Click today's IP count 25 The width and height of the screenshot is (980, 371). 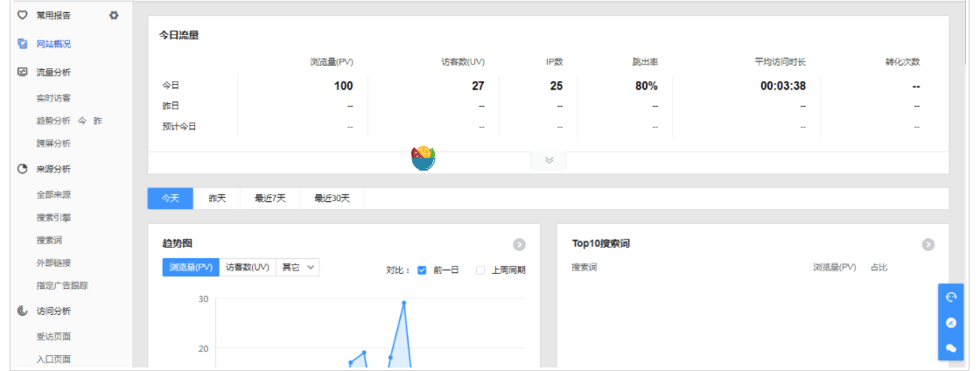tap(556, 87)
